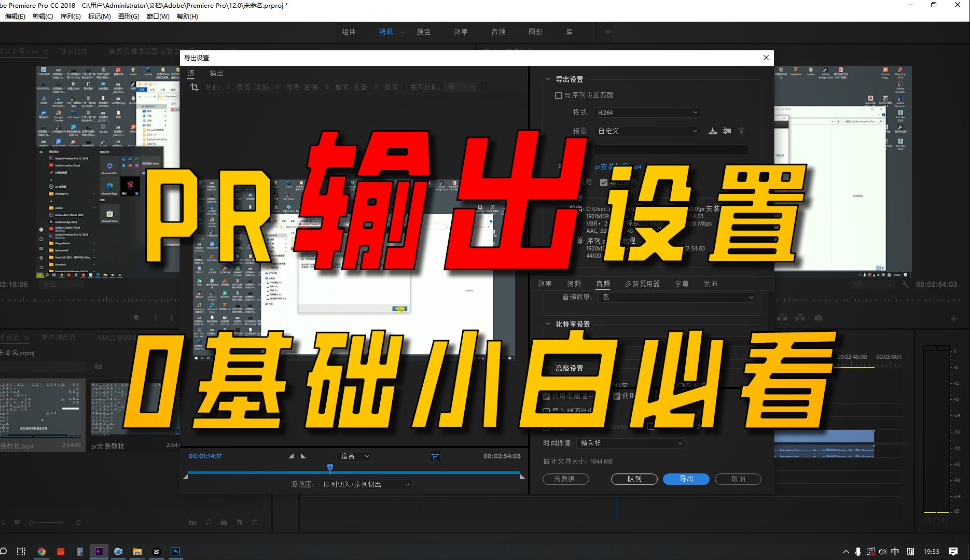Click the blue export preview time bar
The height and width of the screenshot is (560, 970).
tap(354, 472)
